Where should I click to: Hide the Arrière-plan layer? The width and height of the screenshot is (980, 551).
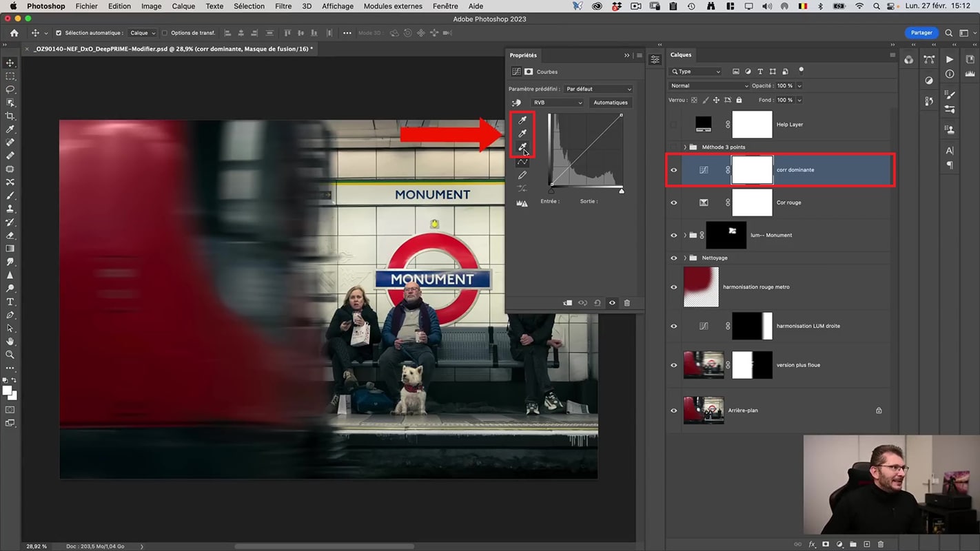click(674, 410)
